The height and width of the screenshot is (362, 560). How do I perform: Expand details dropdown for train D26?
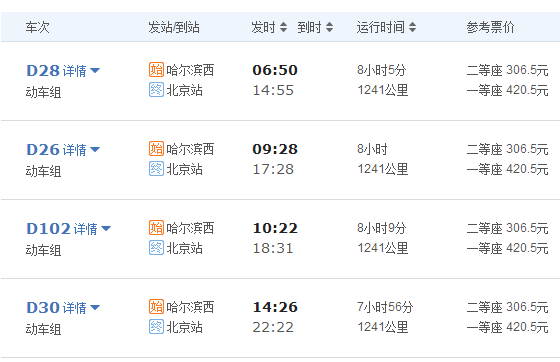pos(81,150)
